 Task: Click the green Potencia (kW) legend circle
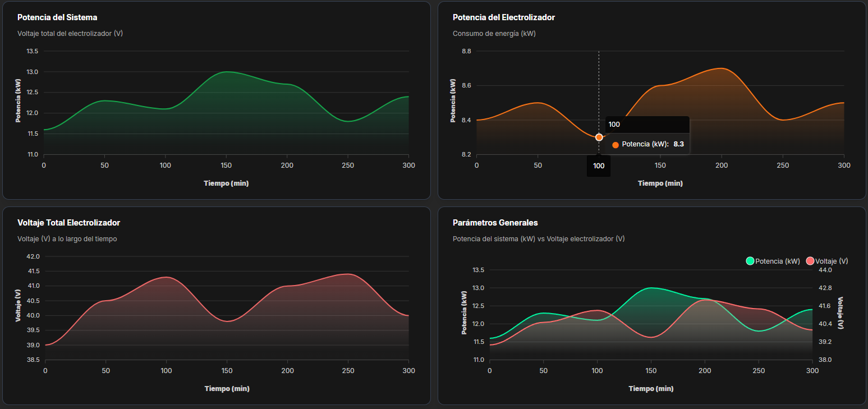pyautogui.click(x=750, y=261)
